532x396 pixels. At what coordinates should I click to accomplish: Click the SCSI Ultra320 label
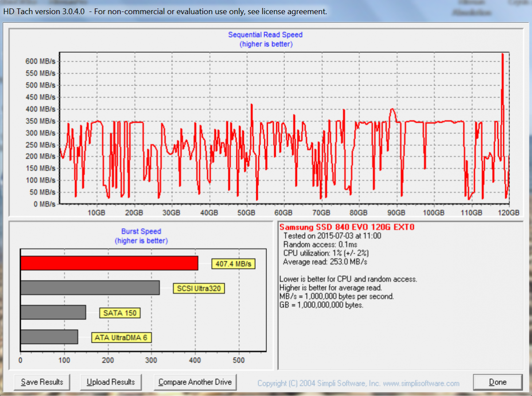199,289
